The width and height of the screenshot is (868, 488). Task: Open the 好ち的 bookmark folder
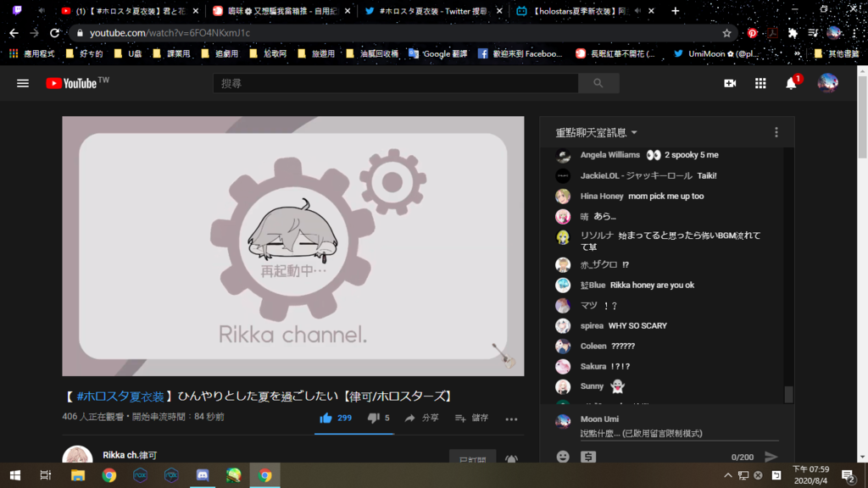(x=85, y=53)
